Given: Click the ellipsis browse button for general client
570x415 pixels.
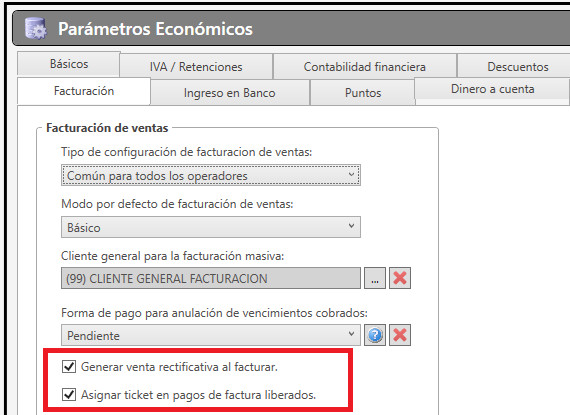Looking at the screenshot, I should (x=375, y=278).
